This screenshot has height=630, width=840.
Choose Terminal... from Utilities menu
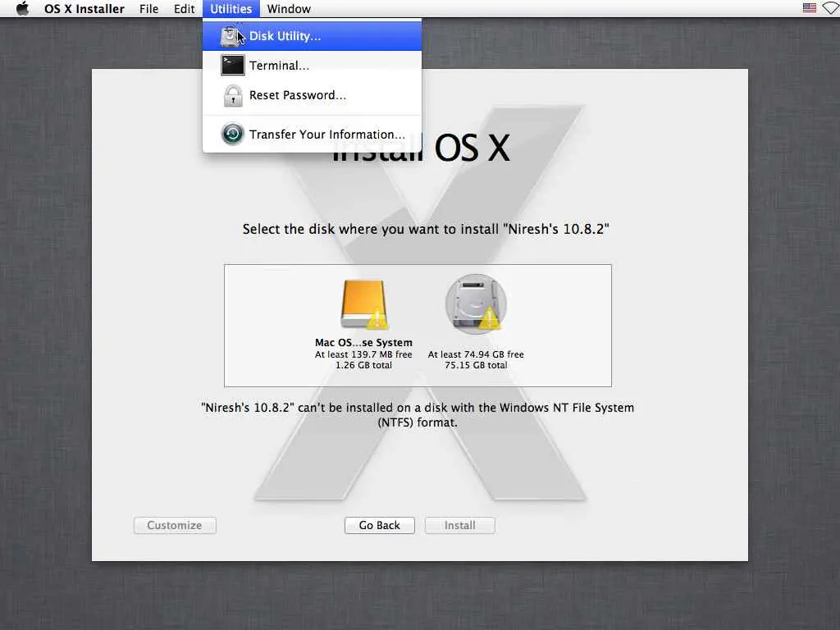312,66
